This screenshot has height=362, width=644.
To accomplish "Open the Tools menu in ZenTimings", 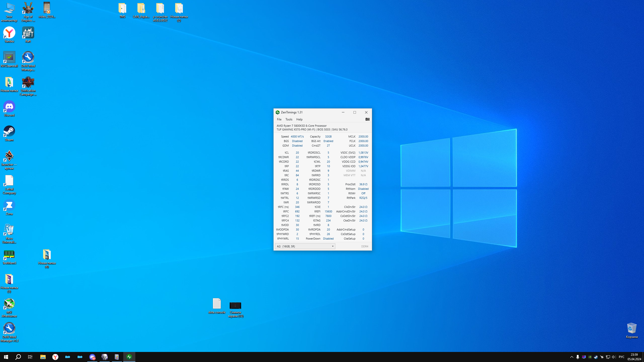I will click(289, 119).
